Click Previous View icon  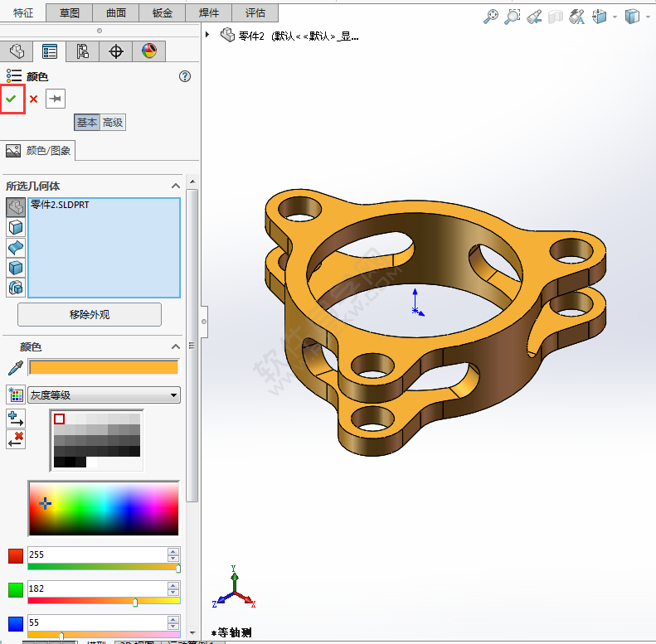pyautogui.click(x=534, y=17)
